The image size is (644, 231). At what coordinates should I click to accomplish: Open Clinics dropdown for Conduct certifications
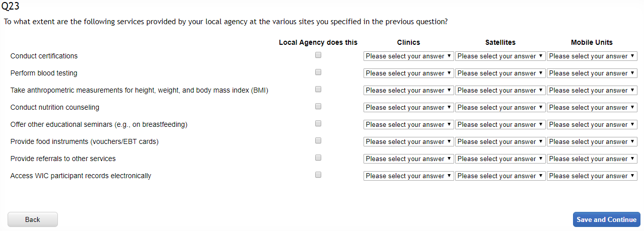click(x=408, y=56)
